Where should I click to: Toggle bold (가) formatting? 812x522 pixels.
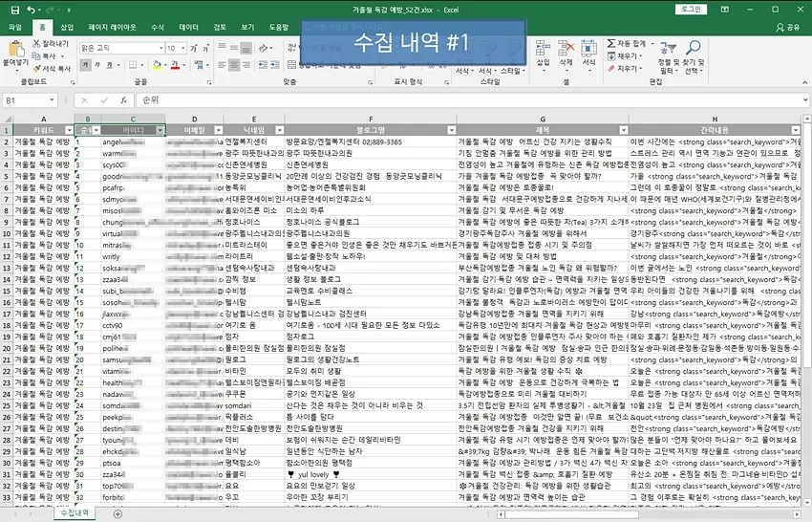pyautogui.click(x=85, y=65)
